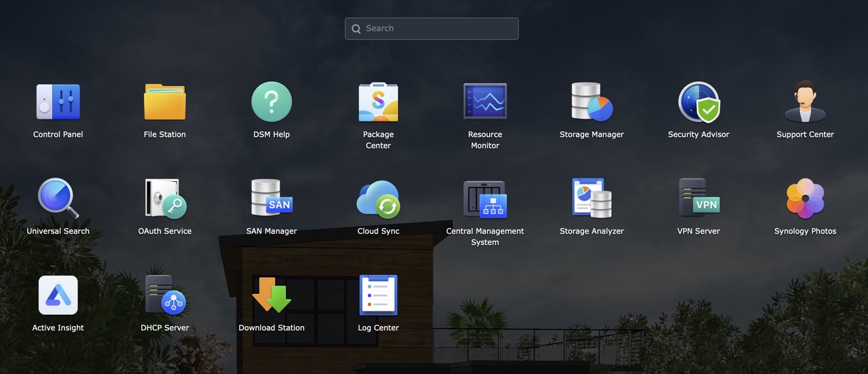Open Security Advisor
The image size is (868, 374).
(x=698, y=102)
